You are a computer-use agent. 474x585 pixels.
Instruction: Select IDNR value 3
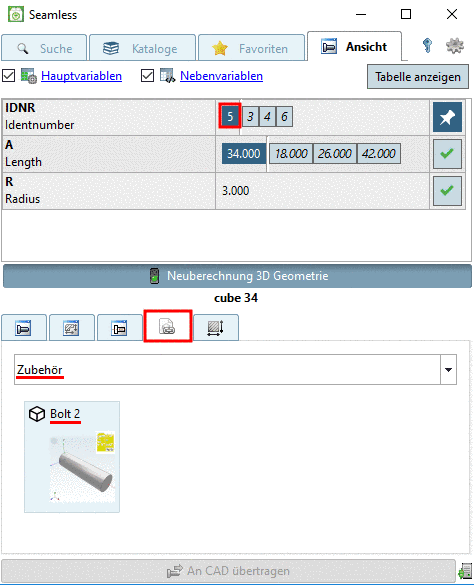click(250, 116)
